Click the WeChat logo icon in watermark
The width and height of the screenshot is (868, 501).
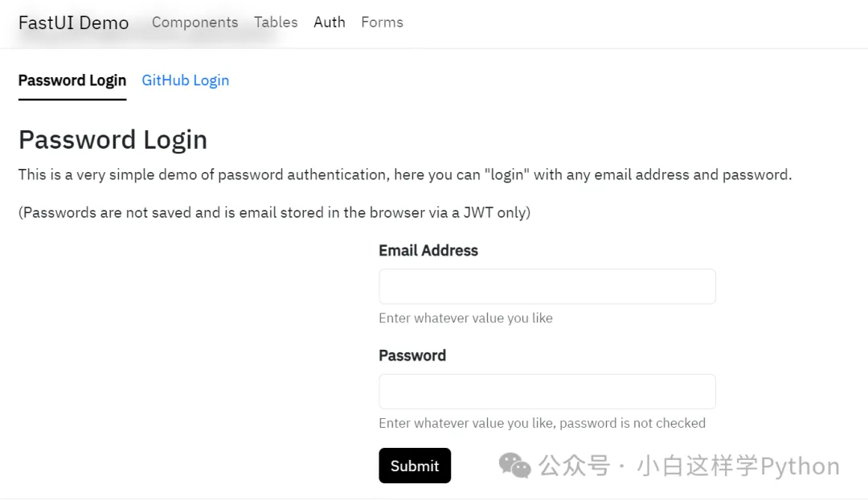tap(514, 466)
